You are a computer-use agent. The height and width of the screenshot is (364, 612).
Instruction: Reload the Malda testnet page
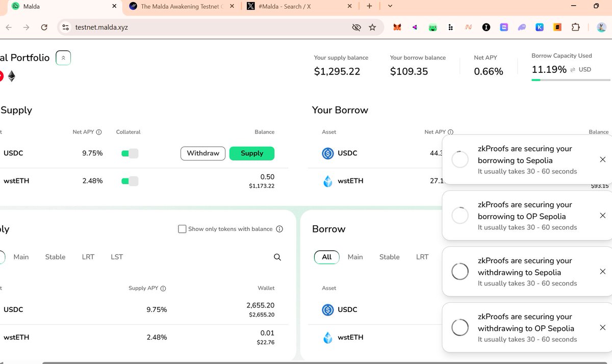point(44,28)
